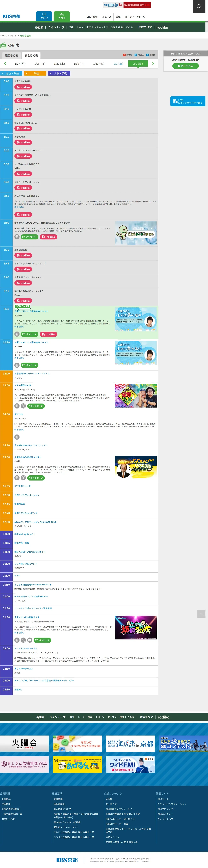The width and height of the screenshot is (208, 868).
Task: Play 録音風物誌 on radiko
Action: (x=23, y=142)
